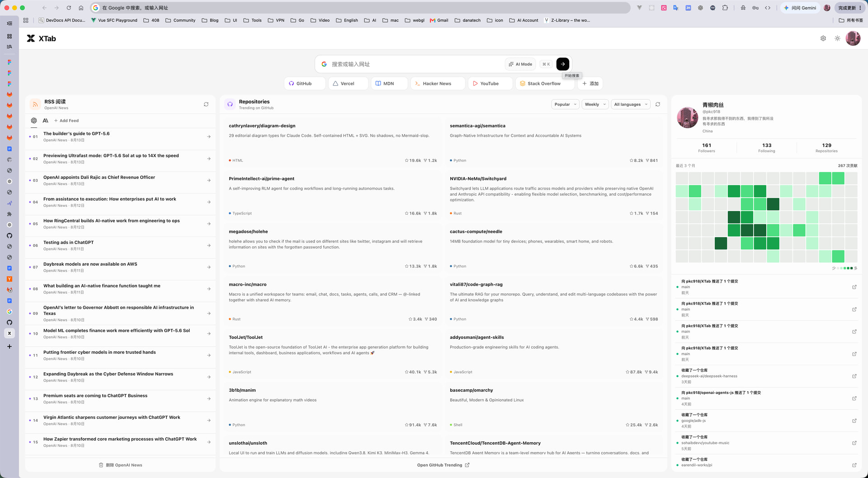The height and width of the screenshot is (478, 868).
Task: Select the OpenAI feed icon tab
Action: coord(34,121)
